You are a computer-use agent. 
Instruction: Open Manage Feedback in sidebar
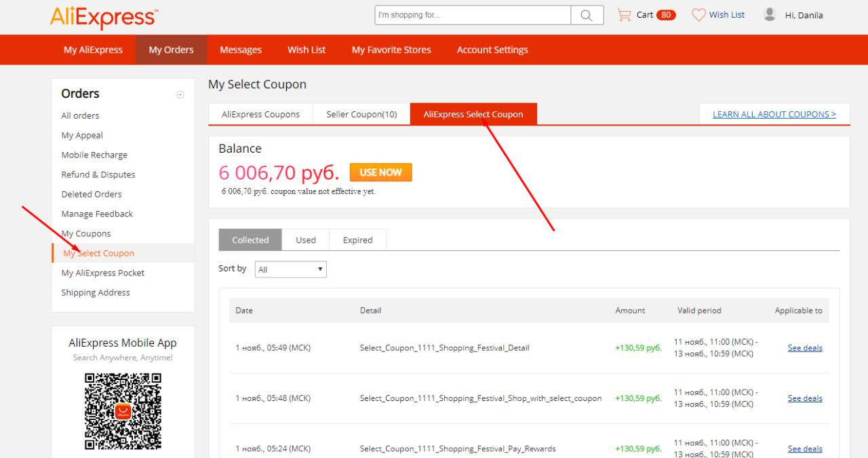click(x=97, y=214)
